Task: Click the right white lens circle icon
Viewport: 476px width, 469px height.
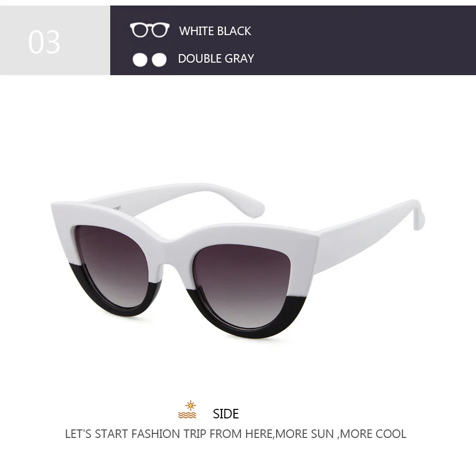Action: point(159,60)
